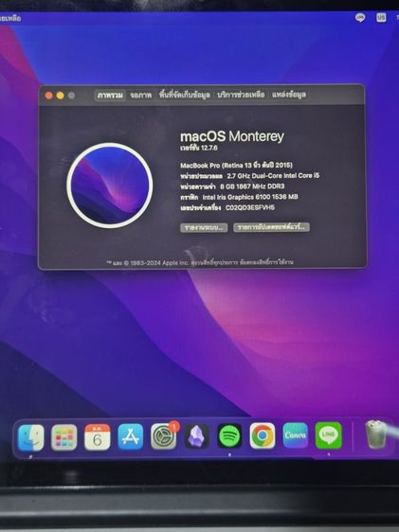Open the พื้นที่จัดเก็บข้อมูล (Storage) tab
Screen dimensions: 399x532
(185, 95)
